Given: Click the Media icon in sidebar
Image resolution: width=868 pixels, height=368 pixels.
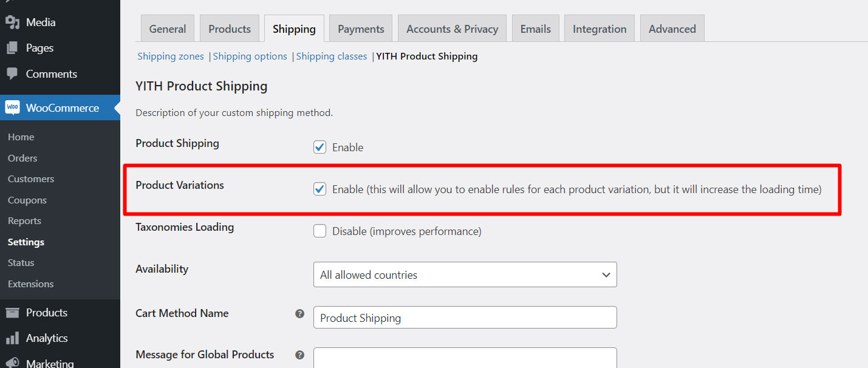Looking at the screenshot, I should pos(12,22).
